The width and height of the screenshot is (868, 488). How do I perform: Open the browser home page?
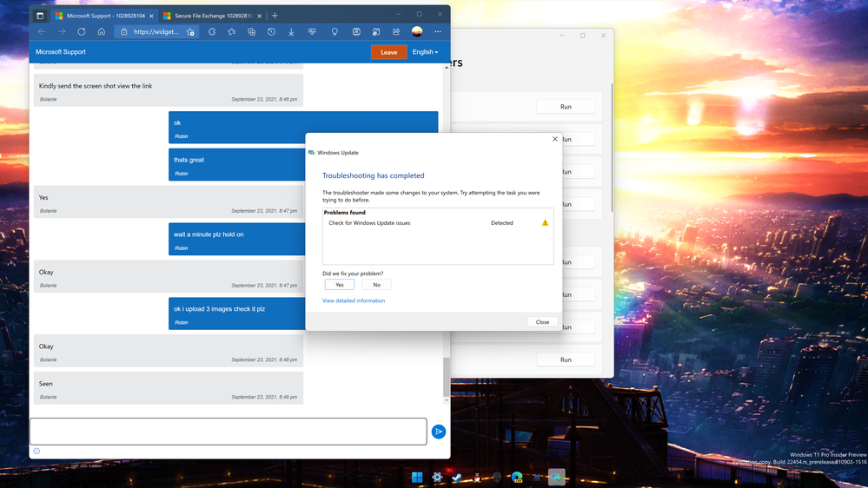[x=102, y=31]
